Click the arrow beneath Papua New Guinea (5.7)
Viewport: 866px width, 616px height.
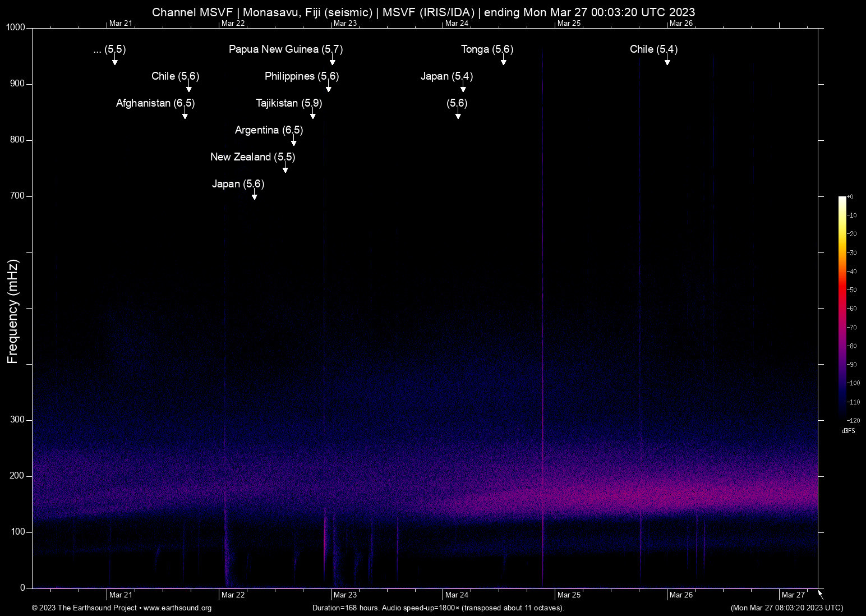click(x=332, y=61)
